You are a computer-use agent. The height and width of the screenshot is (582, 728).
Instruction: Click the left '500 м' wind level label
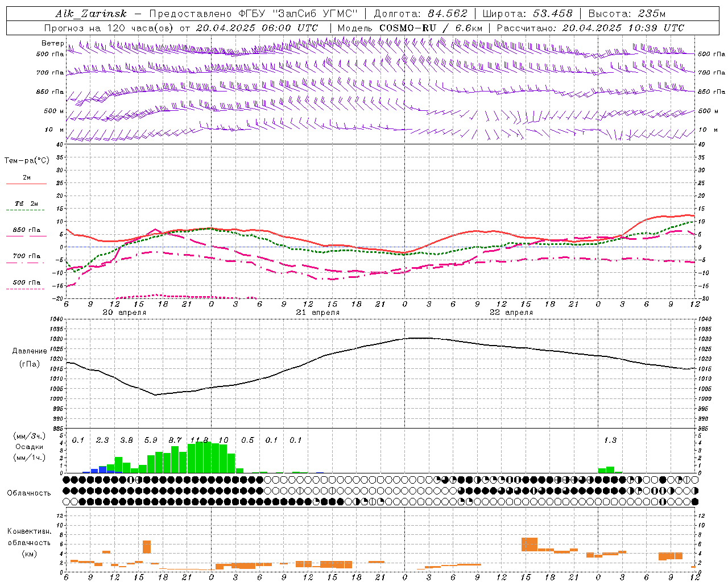[x=54, y=111]
